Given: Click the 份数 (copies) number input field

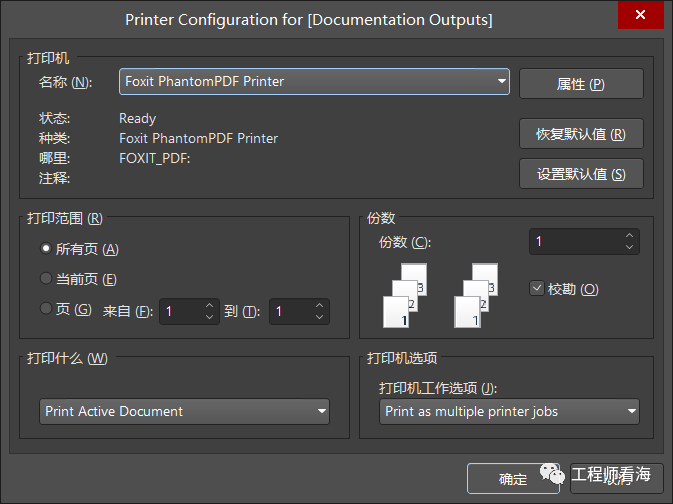Looking at the screenshot, I should pos(574,241).
